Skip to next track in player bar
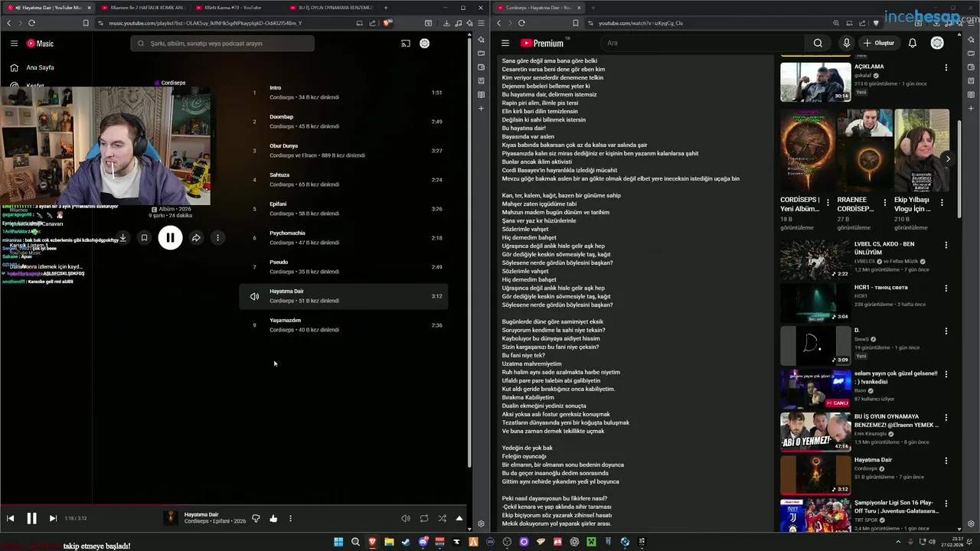The image size is (980, 551). tap(53, 518)
